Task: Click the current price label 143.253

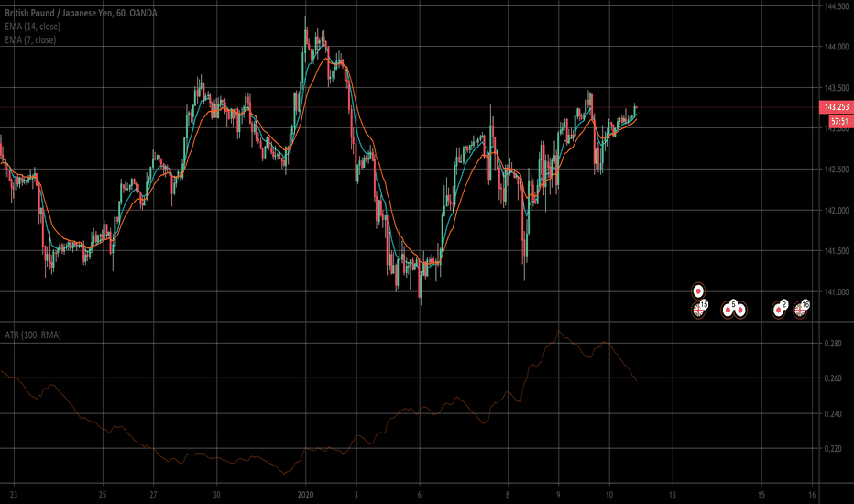Action: 833,107
